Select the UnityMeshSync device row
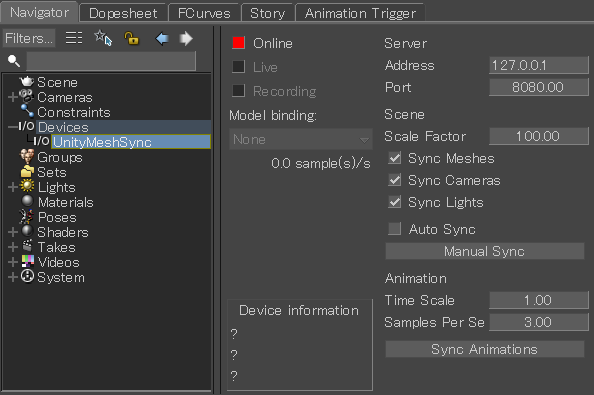This screenshot has width=594, height=395. 131,142
